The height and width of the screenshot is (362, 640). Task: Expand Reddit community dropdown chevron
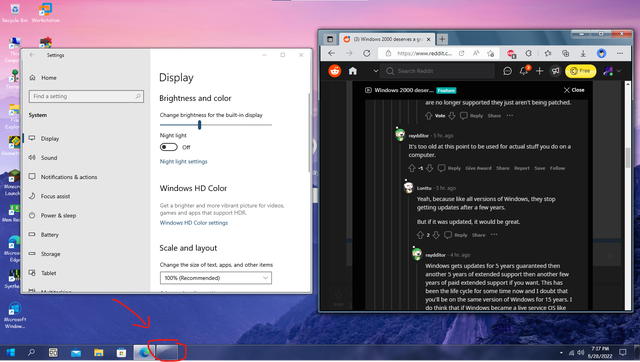pyautogui.click(x=376, y=71)
